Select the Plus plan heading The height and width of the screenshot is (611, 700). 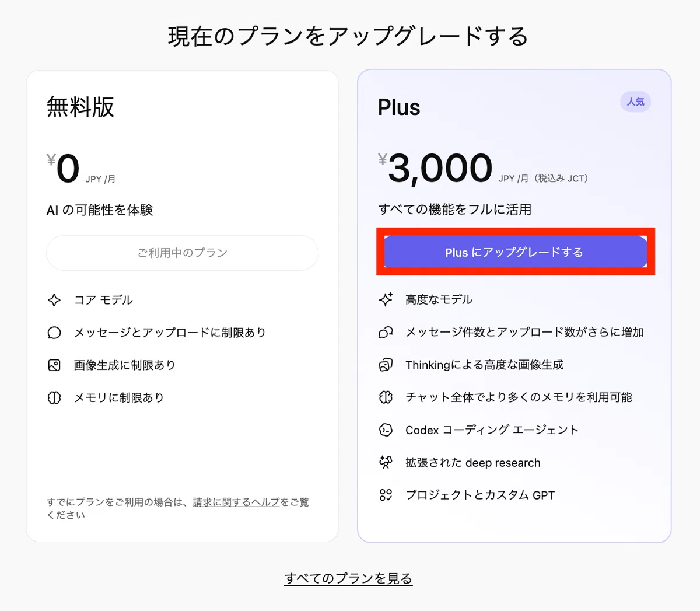point(399,107)
